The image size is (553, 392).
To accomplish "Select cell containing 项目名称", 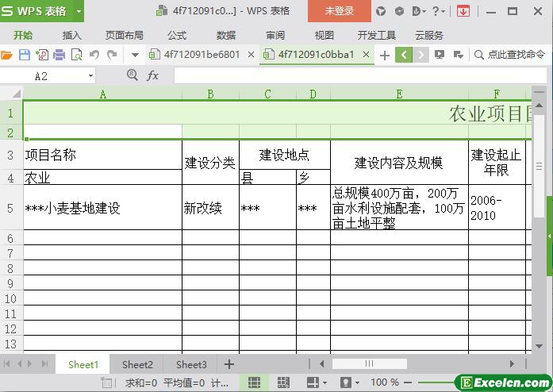I will 102,155.
